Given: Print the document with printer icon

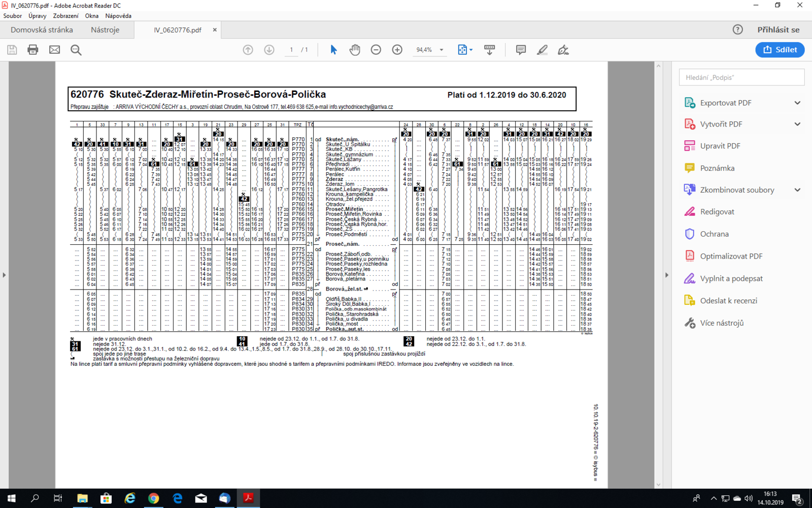Looking at the screenshot, I should (x=33, y=50).
